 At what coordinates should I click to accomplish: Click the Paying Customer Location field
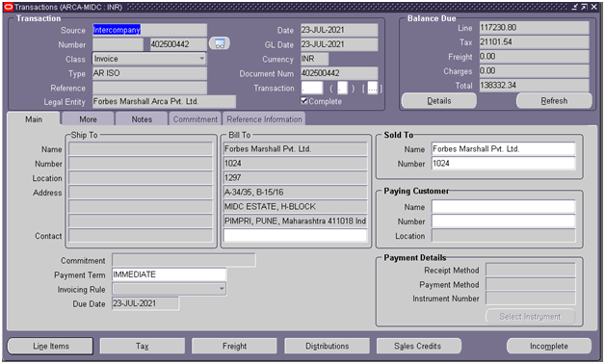pos(503,236)
